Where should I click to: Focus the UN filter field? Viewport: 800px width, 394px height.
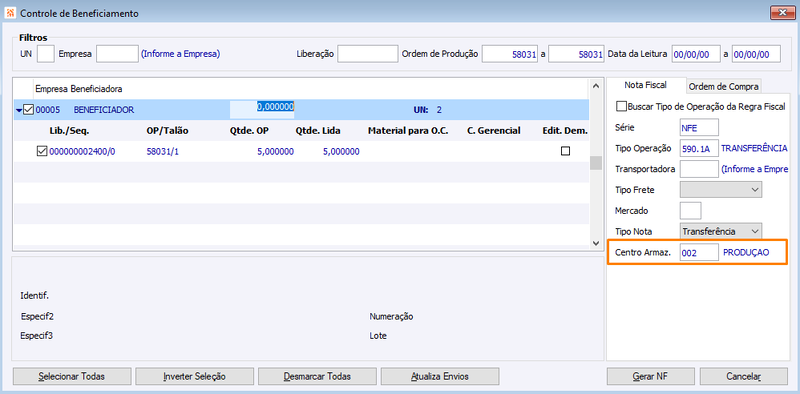46,54
